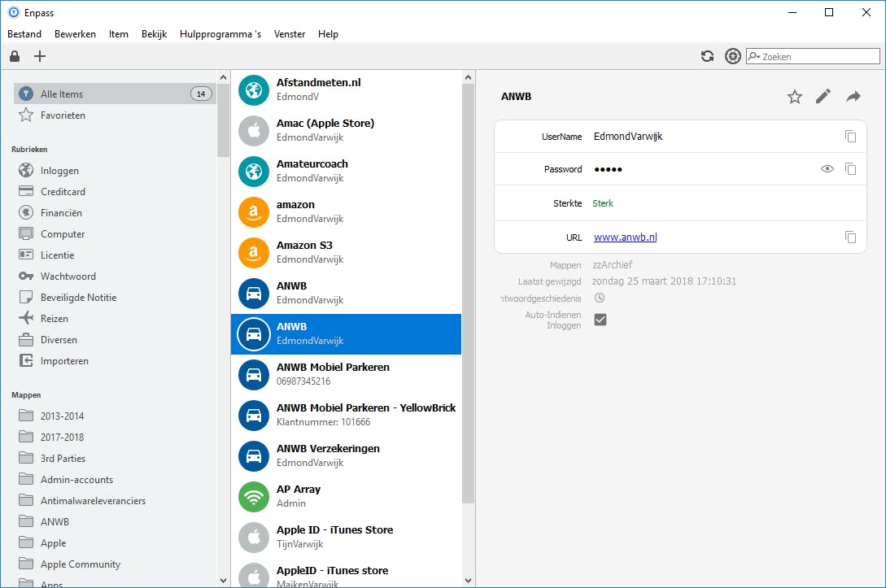Open settings gear icon in toolbar

pos(732,56)
